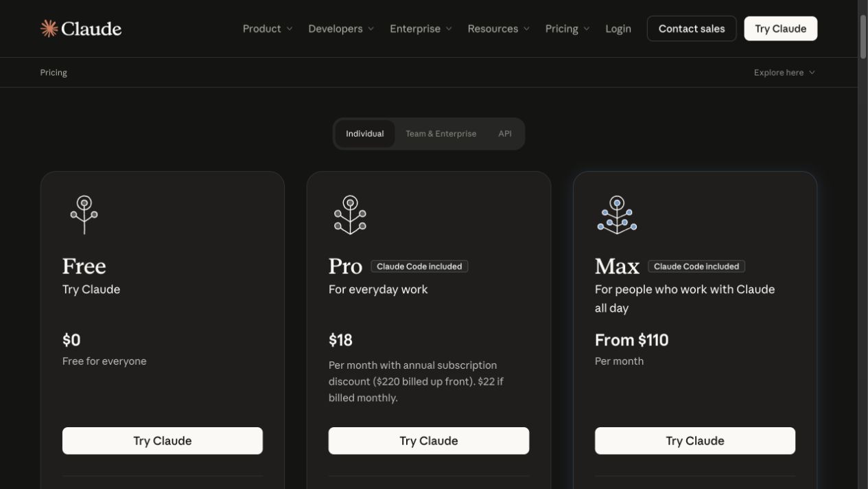Click the Try Claude subtitle under Free heading

pos(91,290)
